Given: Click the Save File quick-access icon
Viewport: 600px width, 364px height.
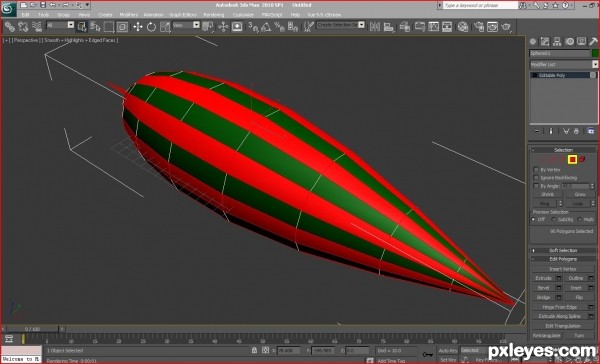Looking at the screenshot, I should (x=43, y=5).
